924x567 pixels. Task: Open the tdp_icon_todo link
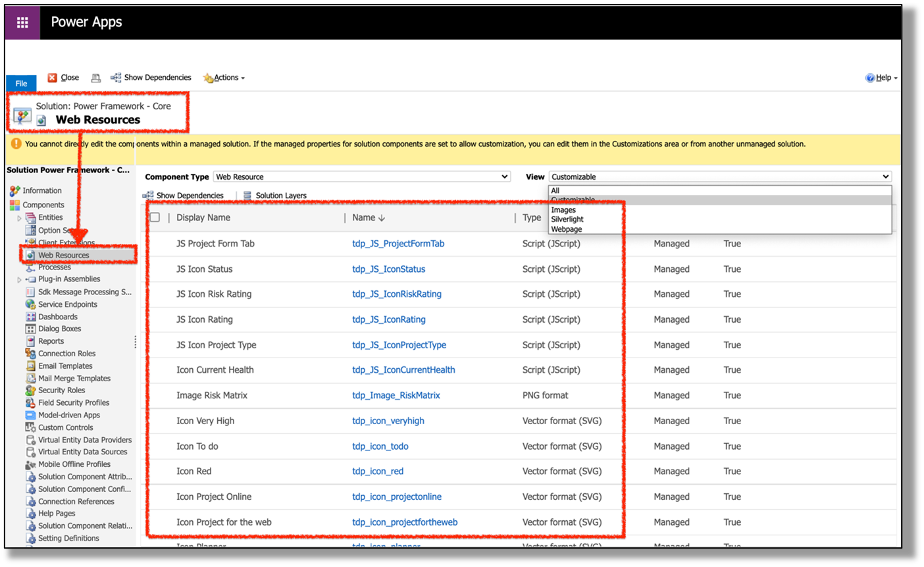[x=380, y=446]
